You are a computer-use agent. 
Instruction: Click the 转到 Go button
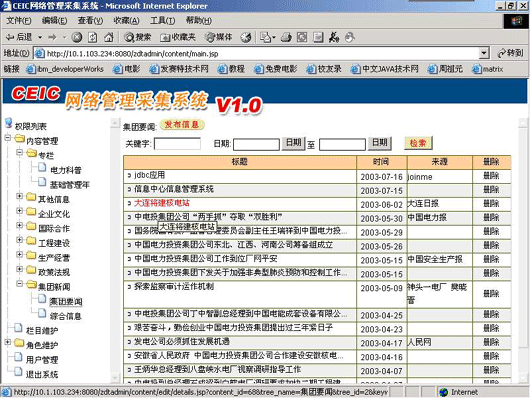510,53
